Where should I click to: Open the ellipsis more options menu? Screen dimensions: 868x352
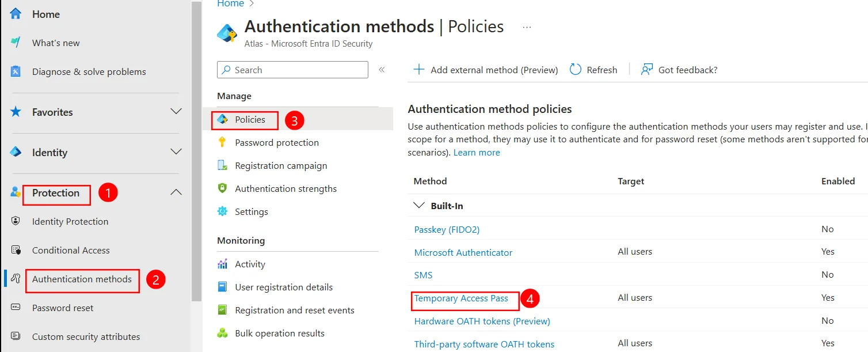(527, 27)
